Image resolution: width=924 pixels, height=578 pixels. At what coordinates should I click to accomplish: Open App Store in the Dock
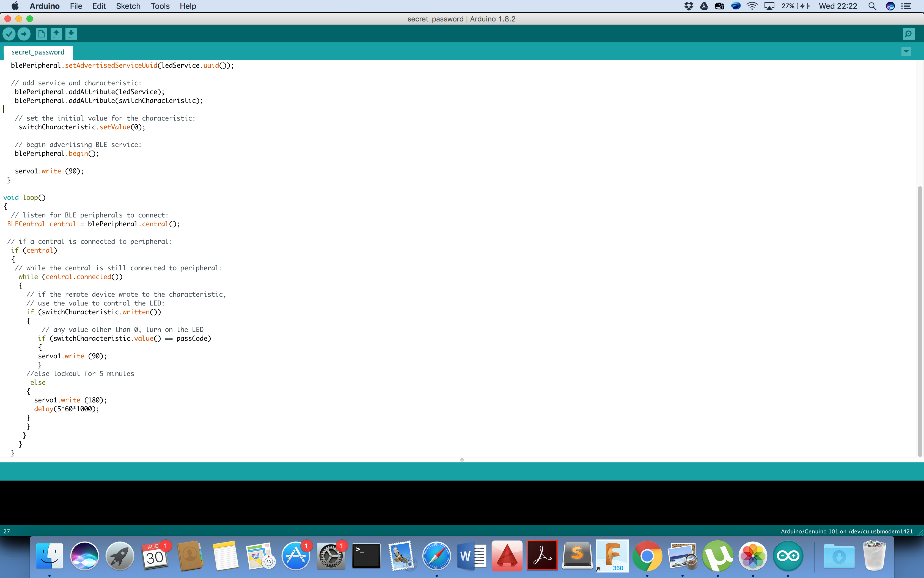click(x=296, y=556)
